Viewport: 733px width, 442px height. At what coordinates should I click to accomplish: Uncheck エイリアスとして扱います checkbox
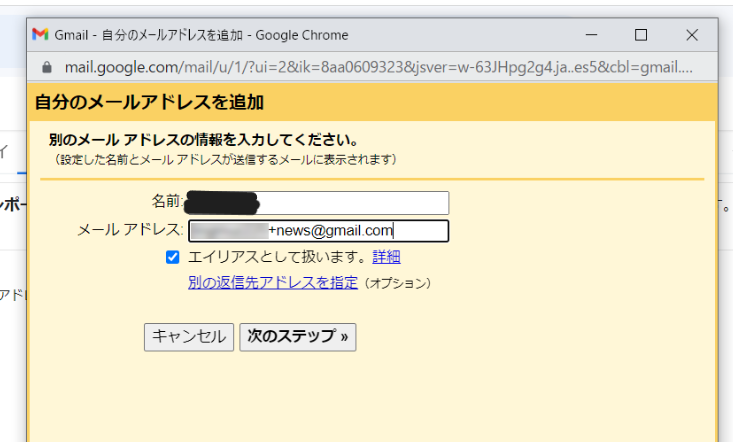172,257
